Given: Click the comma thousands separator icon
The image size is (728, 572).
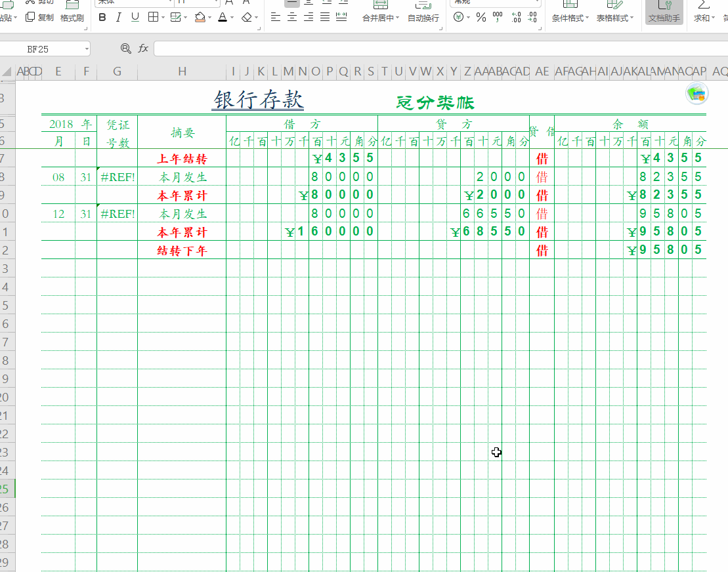Looking at the screenshot, I should pos(497,18).
